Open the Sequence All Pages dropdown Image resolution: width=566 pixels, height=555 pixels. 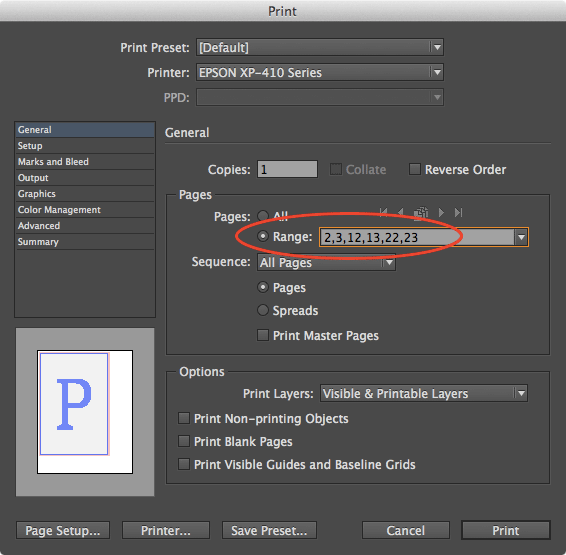tap(326, 262)
